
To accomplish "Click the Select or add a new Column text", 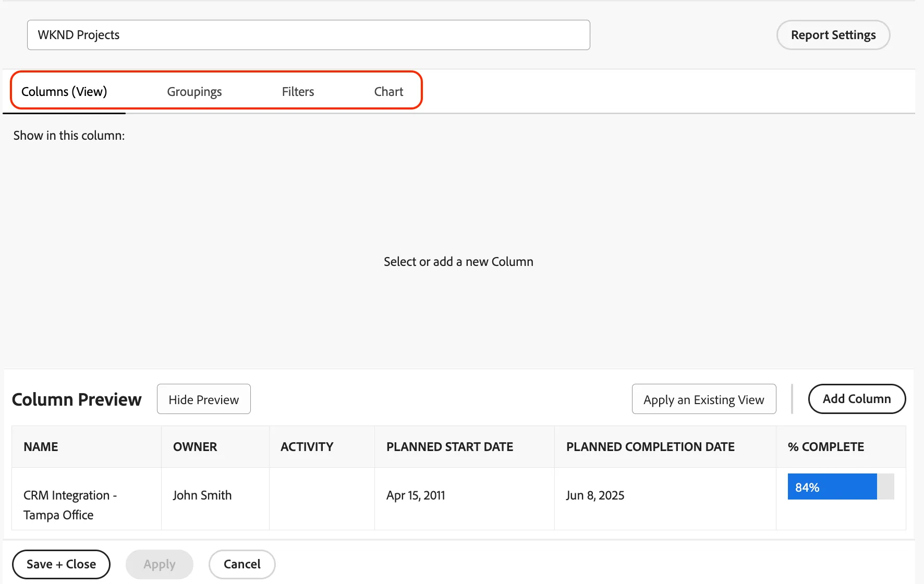I will click(x=458, y=262).
